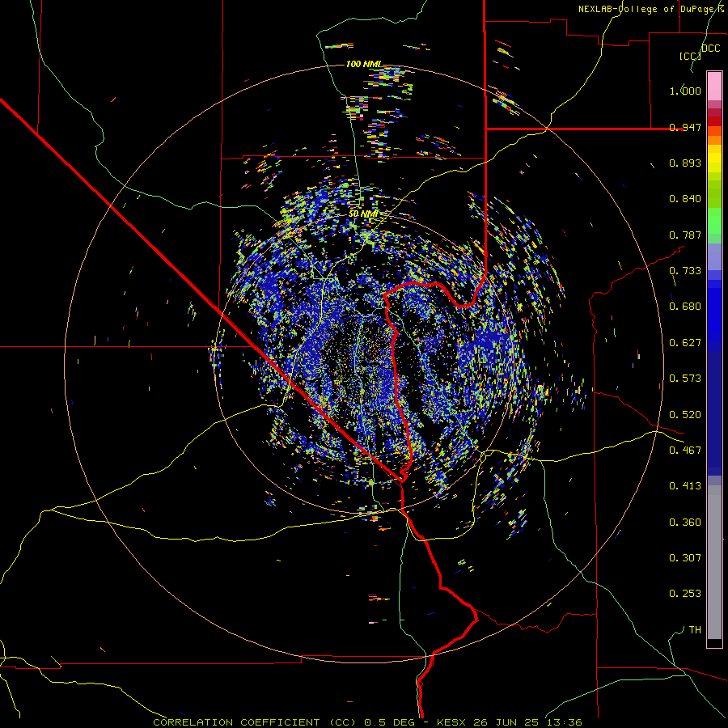Click the 0.467 scale value

[685, 451]
